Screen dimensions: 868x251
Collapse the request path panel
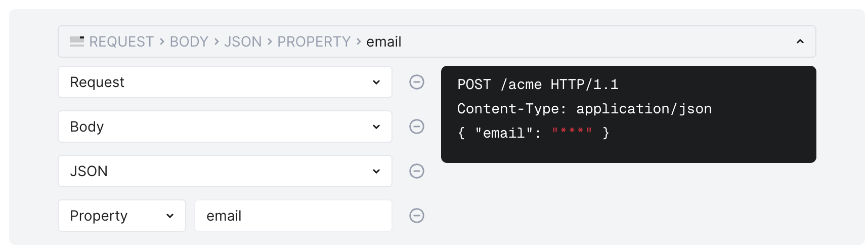click(800, 41)
